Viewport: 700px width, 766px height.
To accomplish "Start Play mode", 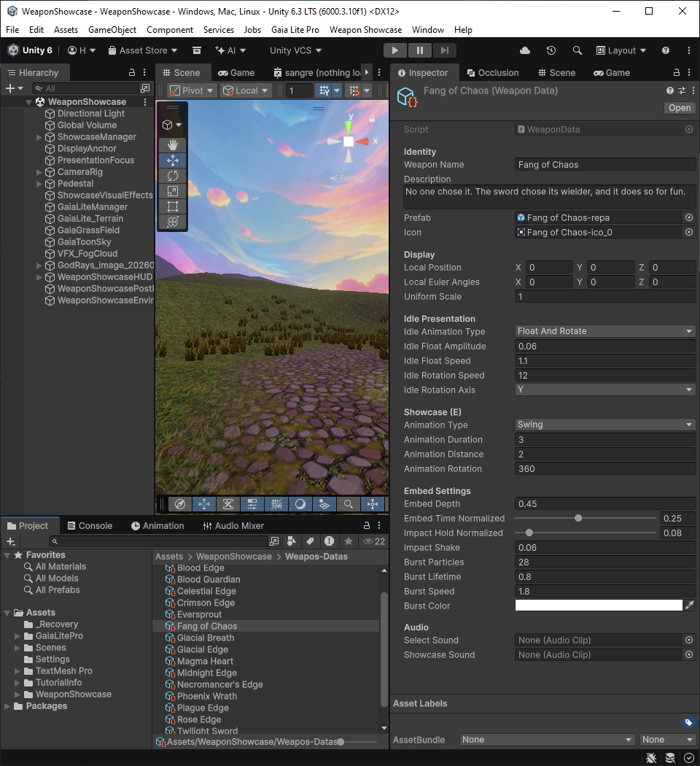I will (395, 50).
